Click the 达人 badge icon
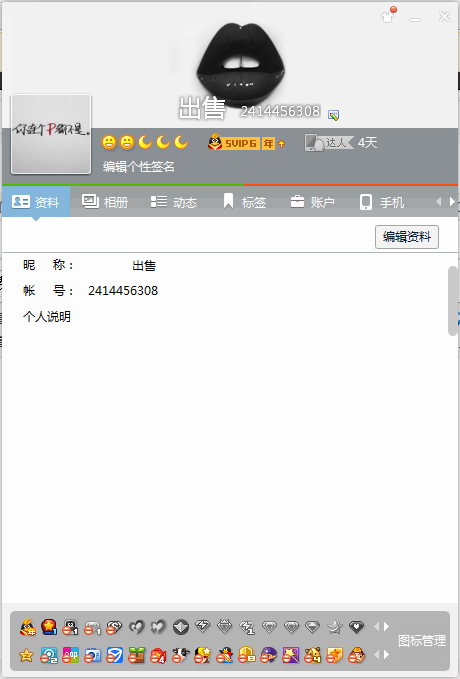Screen dimensions: 460x679 click(329, 142)
